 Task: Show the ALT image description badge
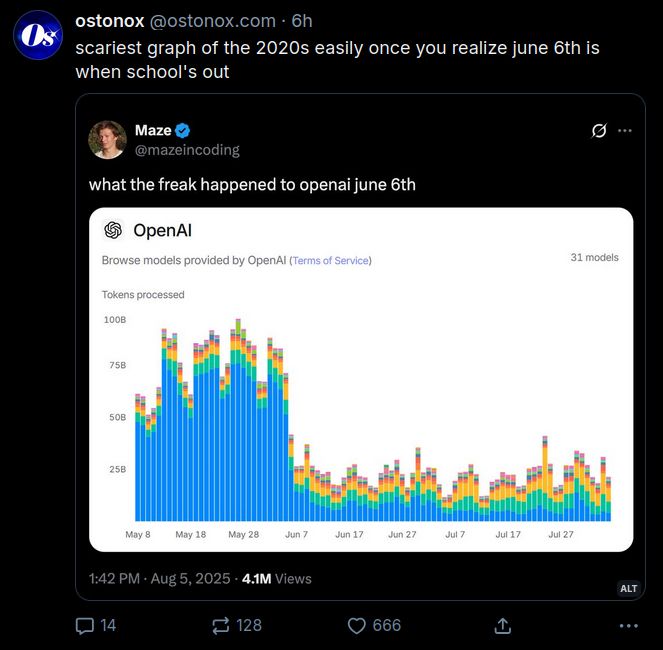[x=628, y=588]
